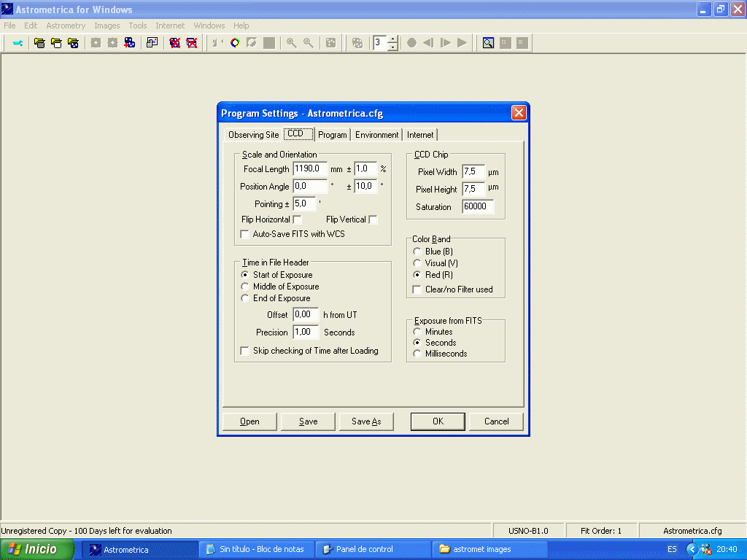Click the Precision field showing 1,00
Viewport: 747px width, 560px height.
coord(306,332)
